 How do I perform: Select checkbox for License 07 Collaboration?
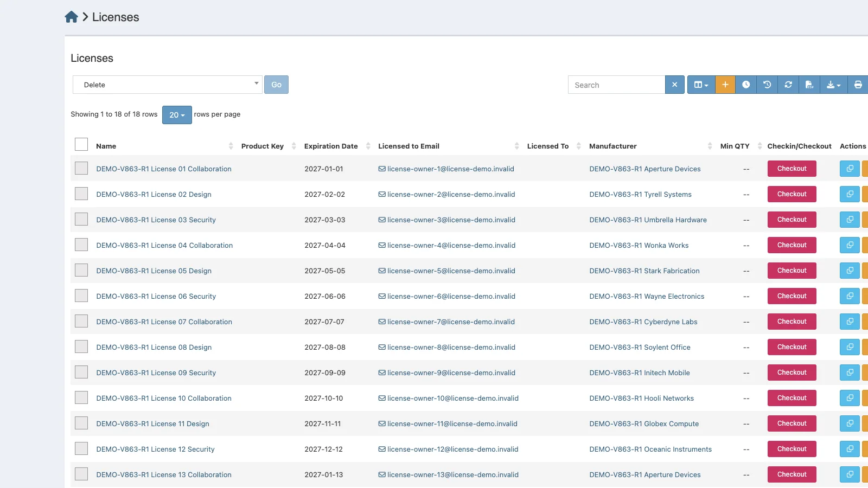[x=81, y=321]
